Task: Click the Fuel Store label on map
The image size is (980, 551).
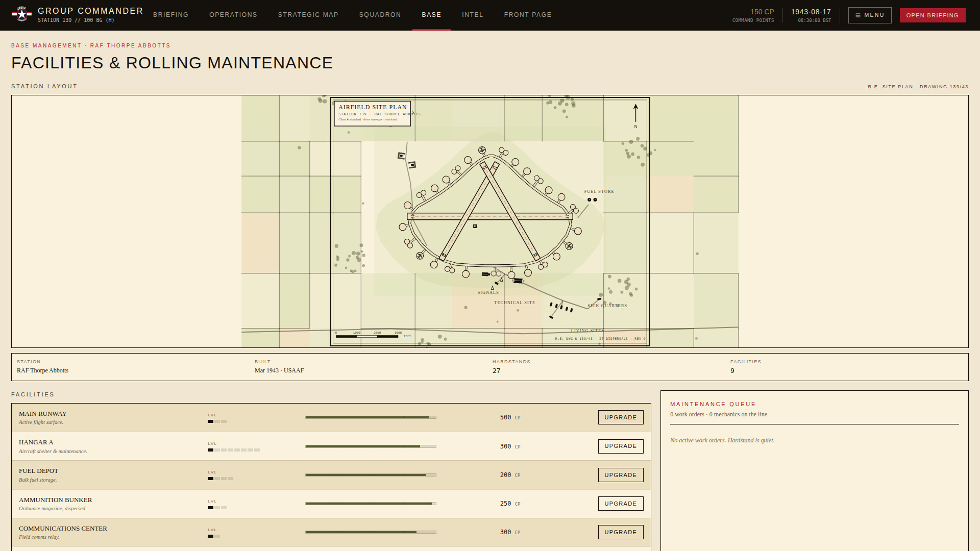Action: click(x=599, y=191)
